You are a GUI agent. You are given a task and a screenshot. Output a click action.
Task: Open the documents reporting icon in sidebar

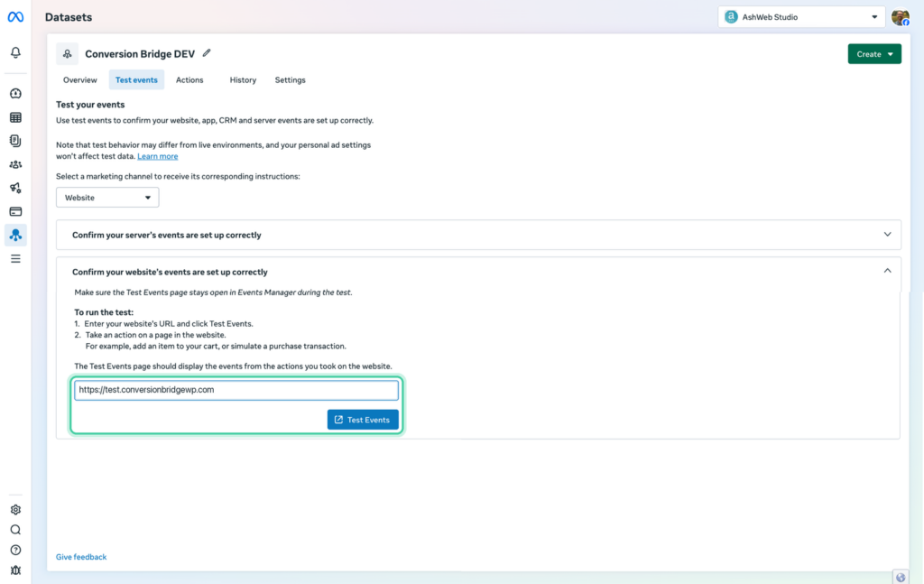pyautogui.click(x=15, y=141)
